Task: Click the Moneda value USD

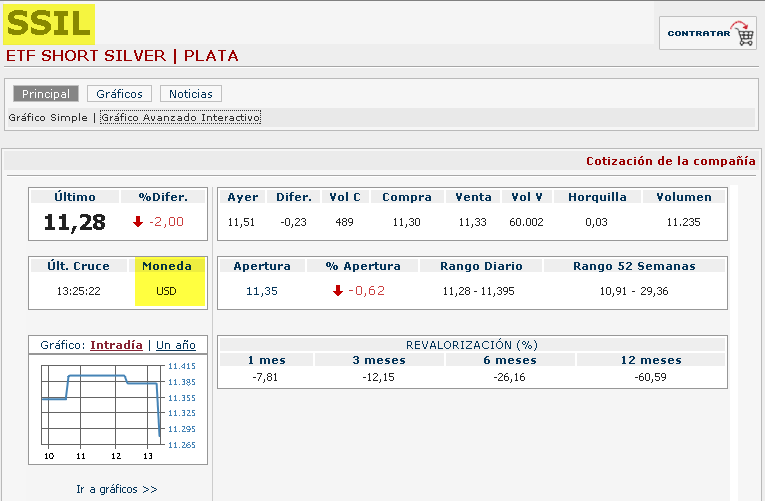Action: (166, 291)
